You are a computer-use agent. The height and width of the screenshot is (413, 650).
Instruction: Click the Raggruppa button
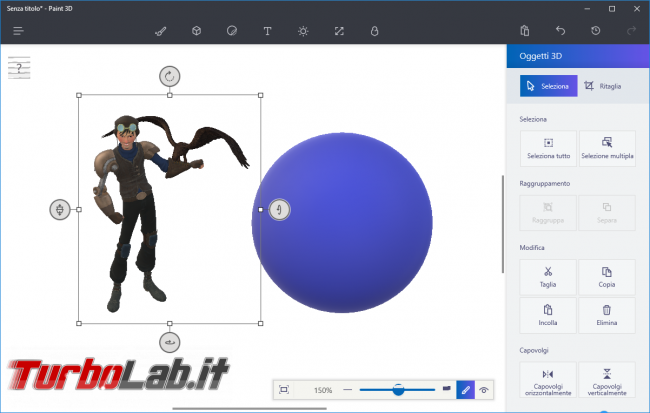[x=548, y=213]
